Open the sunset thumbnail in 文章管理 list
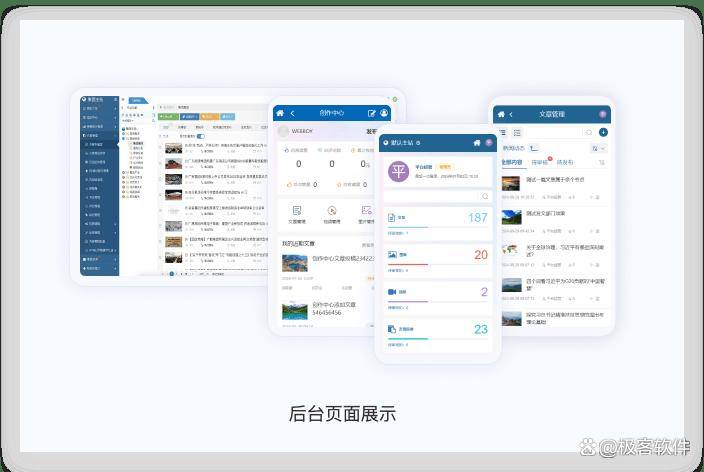 tap(510, 183)
